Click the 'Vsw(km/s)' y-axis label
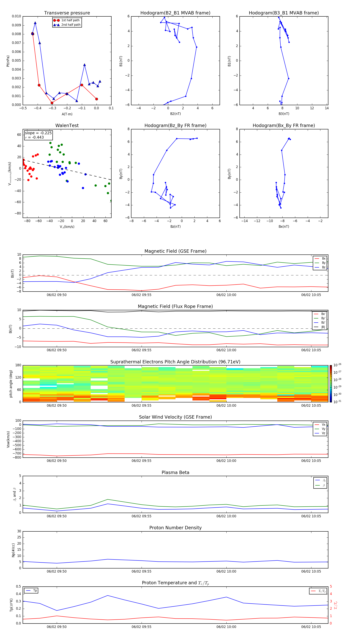 point(8,439)
